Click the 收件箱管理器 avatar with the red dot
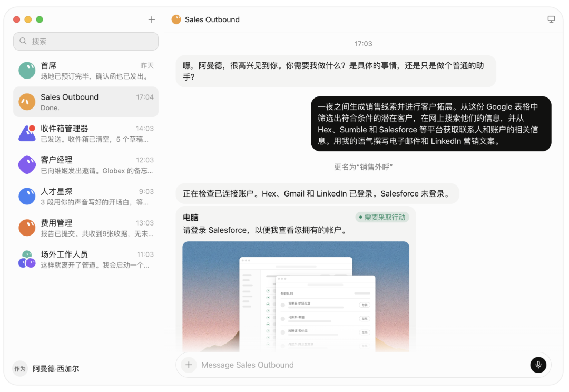This screenshot has width=569, height=392. (27, 133)
